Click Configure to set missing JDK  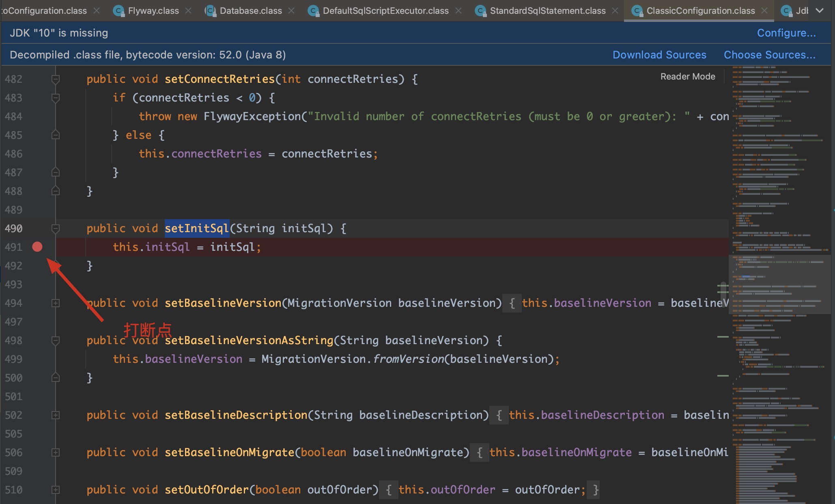click(786, 33)
